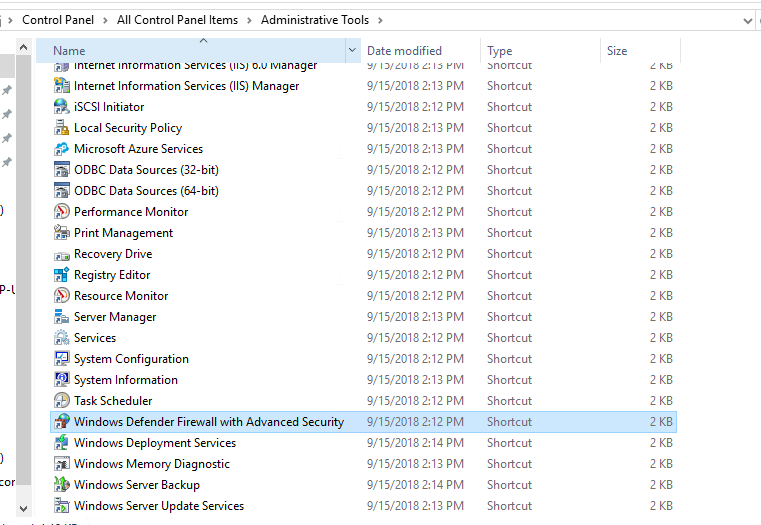Screen dimensions: 761x525
Task: Select Registry Editor file name
Action: tap(112, 275)
